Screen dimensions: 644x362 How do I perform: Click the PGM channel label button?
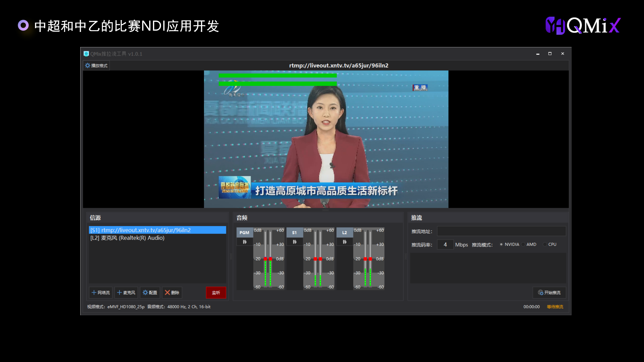click(245, 233)
